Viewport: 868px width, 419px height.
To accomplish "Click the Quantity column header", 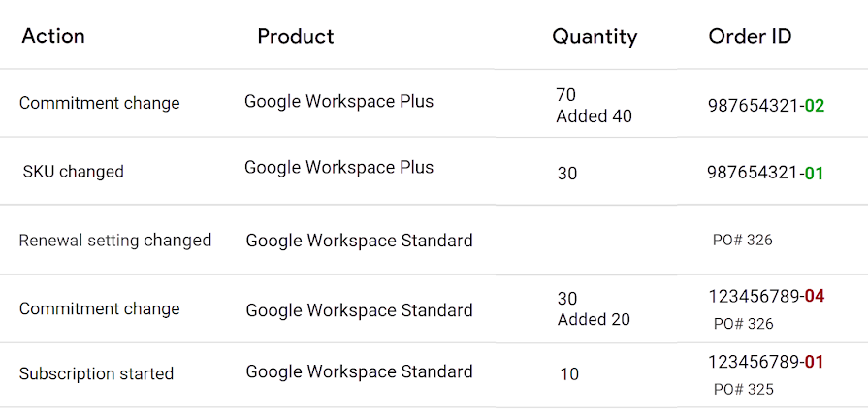I will [595, 37].
